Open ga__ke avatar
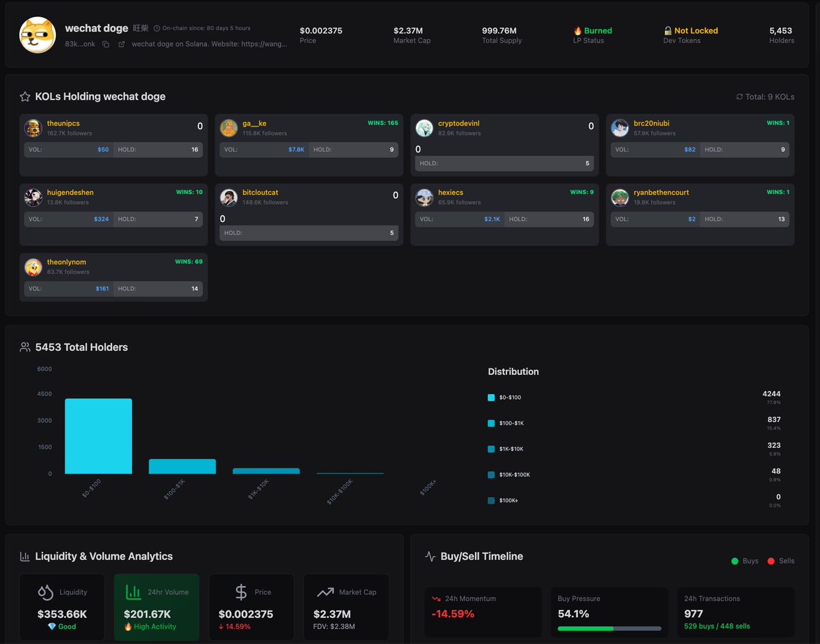This screenshot has height=644, width=820. pos(229,128)
